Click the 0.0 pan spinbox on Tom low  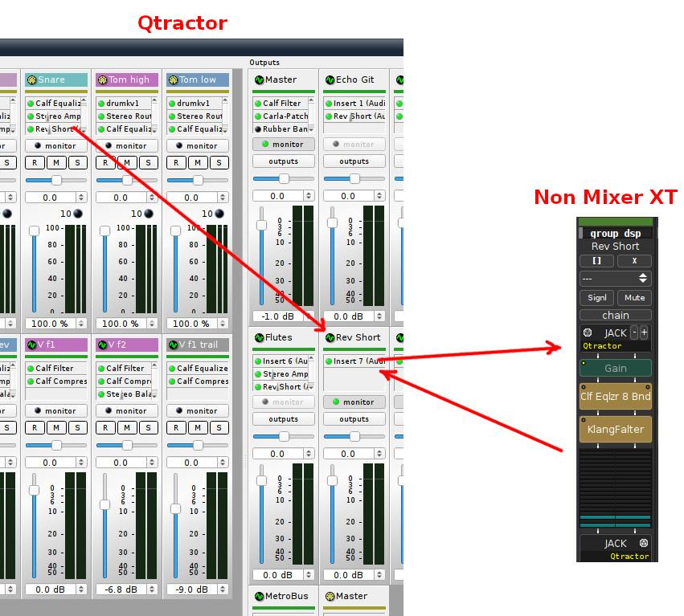point(198,198)
